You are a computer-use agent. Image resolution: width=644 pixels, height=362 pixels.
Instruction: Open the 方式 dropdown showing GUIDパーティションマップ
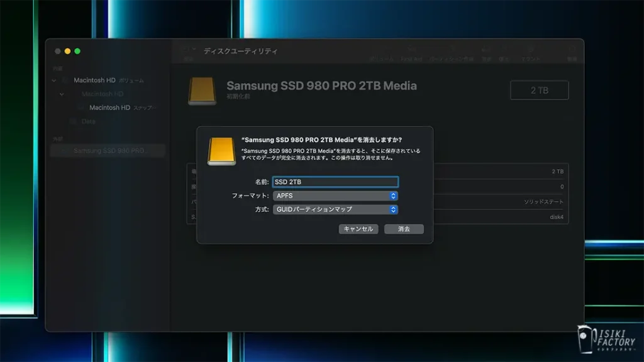tap(335, 209)
